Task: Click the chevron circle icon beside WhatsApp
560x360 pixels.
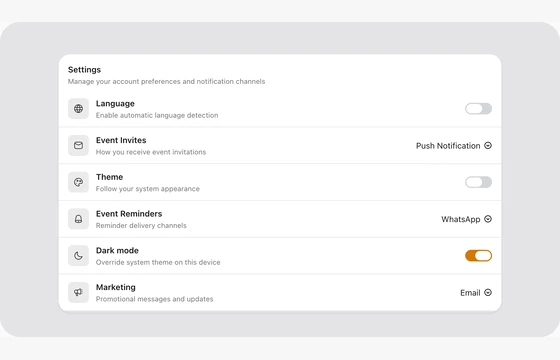Action: tap(488, 219)
